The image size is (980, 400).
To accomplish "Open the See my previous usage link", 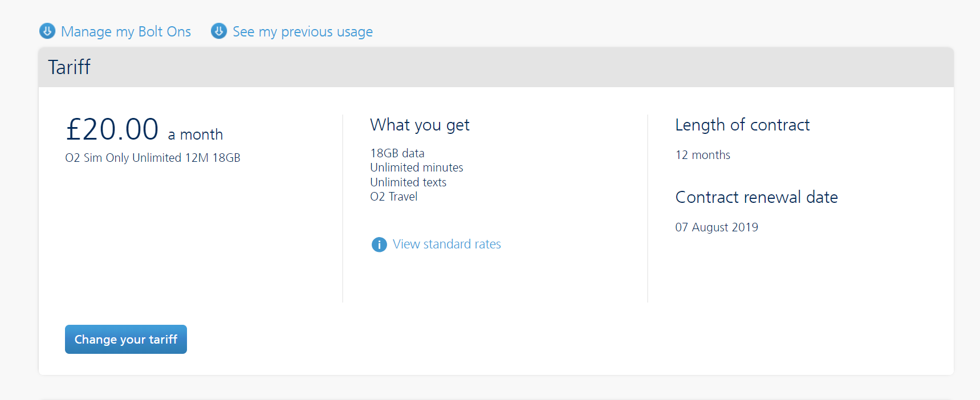I will click(x=302, y=32).
